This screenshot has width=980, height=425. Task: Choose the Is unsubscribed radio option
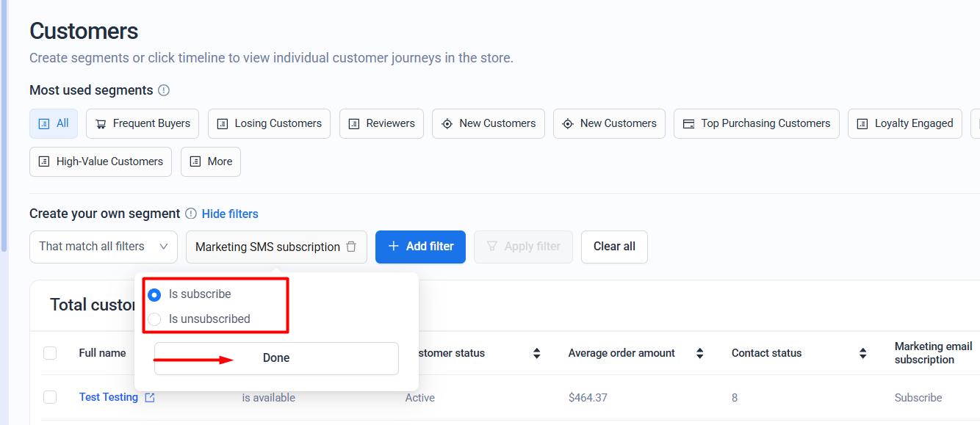click(154, 319)
